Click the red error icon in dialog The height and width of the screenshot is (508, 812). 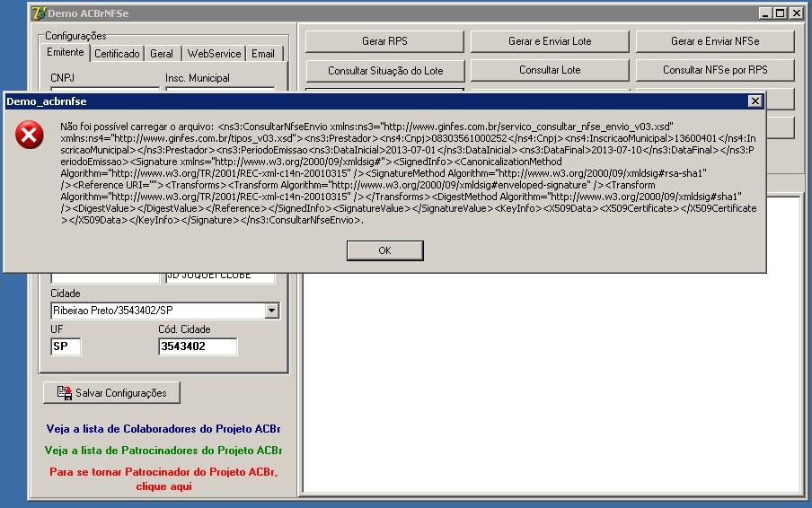coord(30,135)
